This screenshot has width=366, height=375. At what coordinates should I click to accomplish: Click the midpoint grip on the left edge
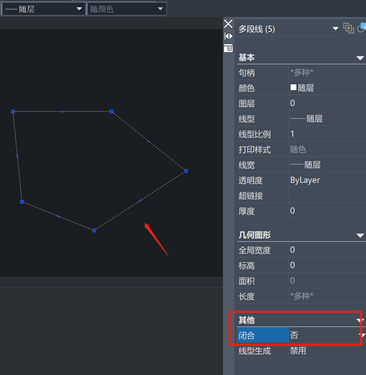pos(17,156)
